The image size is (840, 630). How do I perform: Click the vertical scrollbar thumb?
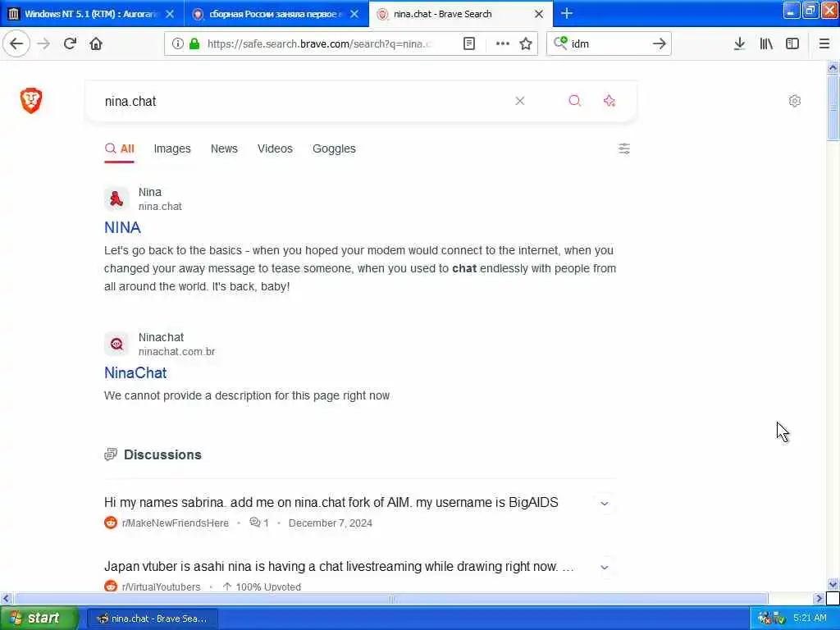click(833, 107)
